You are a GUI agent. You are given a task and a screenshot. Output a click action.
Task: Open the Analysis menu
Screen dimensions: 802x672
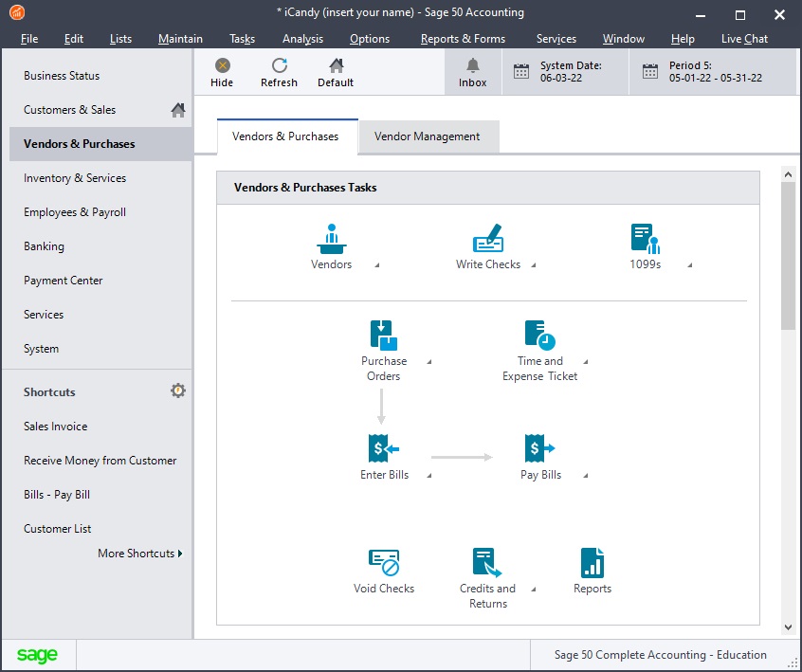pyautogui.click(x=302, y=39)
